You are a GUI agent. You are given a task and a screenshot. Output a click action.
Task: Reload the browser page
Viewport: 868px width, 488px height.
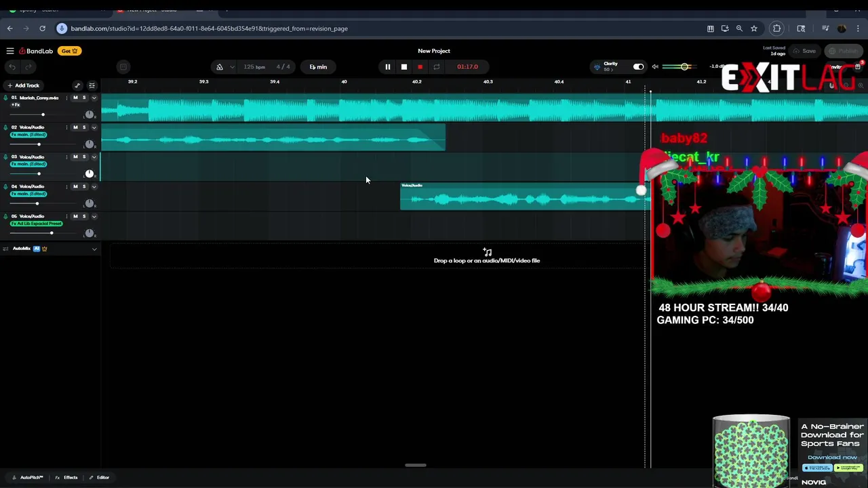42,28
